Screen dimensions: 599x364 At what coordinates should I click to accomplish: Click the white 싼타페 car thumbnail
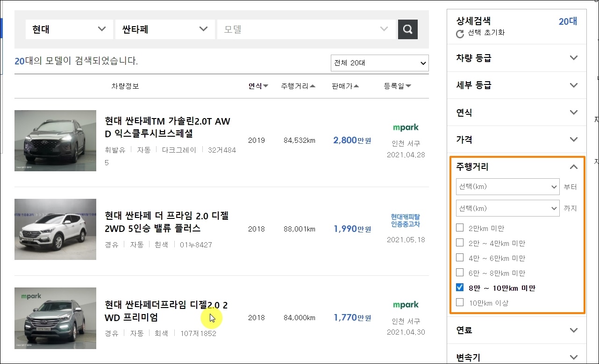[55, 229]
